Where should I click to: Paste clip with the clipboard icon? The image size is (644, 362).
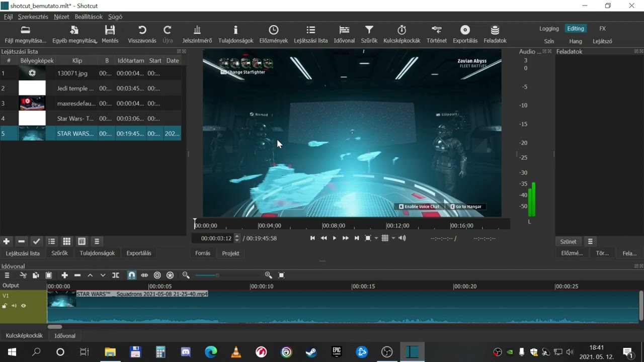point(49,275)
